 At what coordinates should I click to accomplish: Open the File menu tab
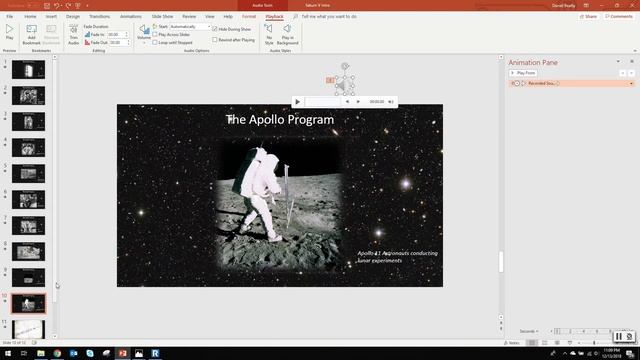click(x=9, y=17)
